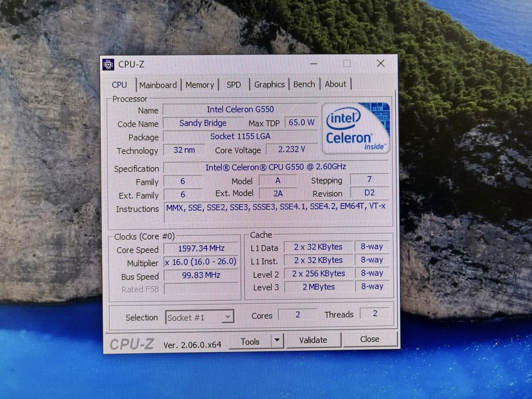This screenshot has width=532, height=399.
Task: Click the Stepping value 7
Action: click(x=369, y=179)
